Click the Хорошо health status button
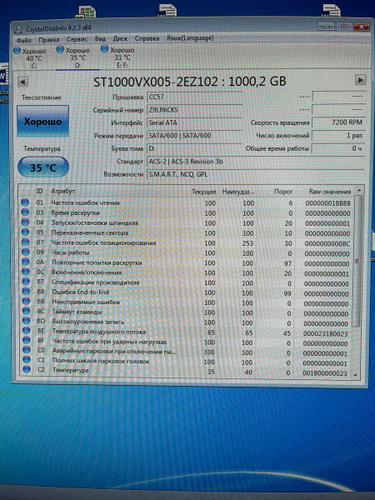Viewport: 375px width, 500px height. click(43, 121)
